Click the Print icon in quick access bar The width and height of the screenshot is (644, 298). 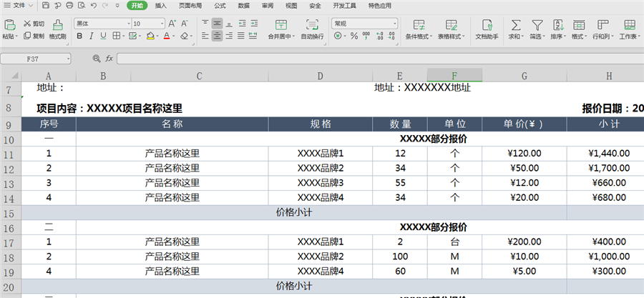[x=70, y=6]
